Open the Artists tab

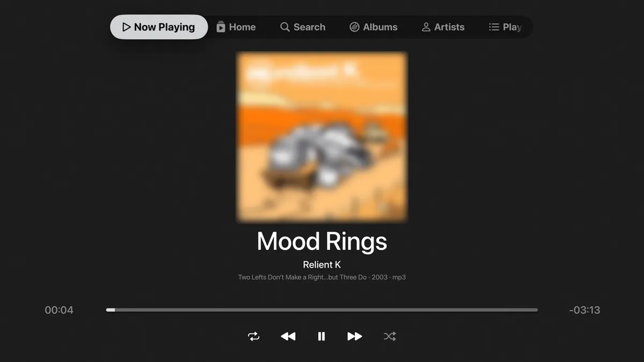coord(443,27)
